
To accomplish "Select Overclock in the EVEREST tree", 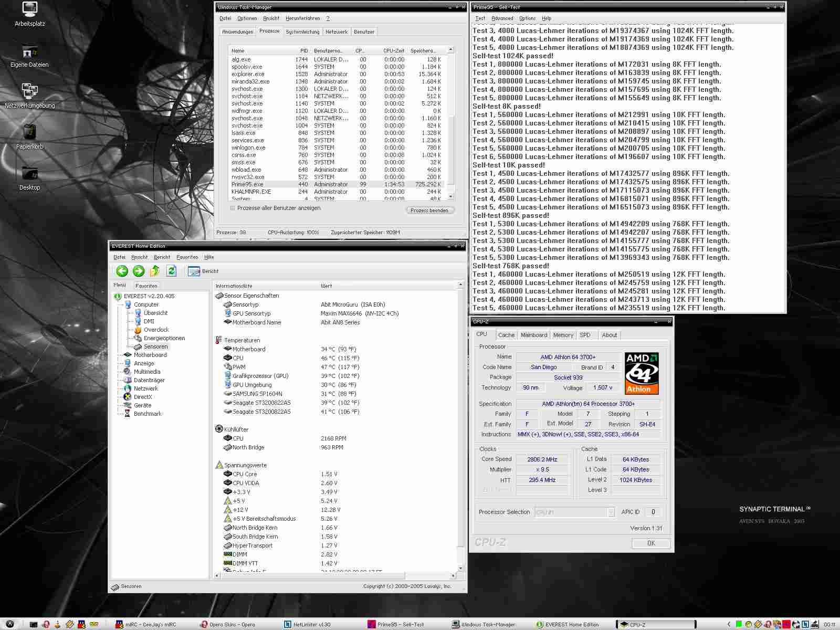I will click(156, 330).
